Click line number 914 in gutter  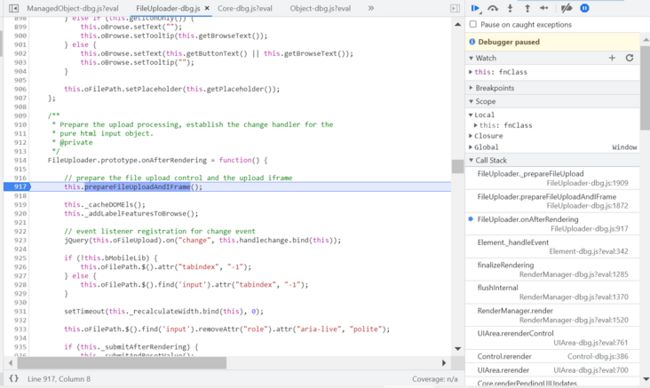(x=20, y=160)
